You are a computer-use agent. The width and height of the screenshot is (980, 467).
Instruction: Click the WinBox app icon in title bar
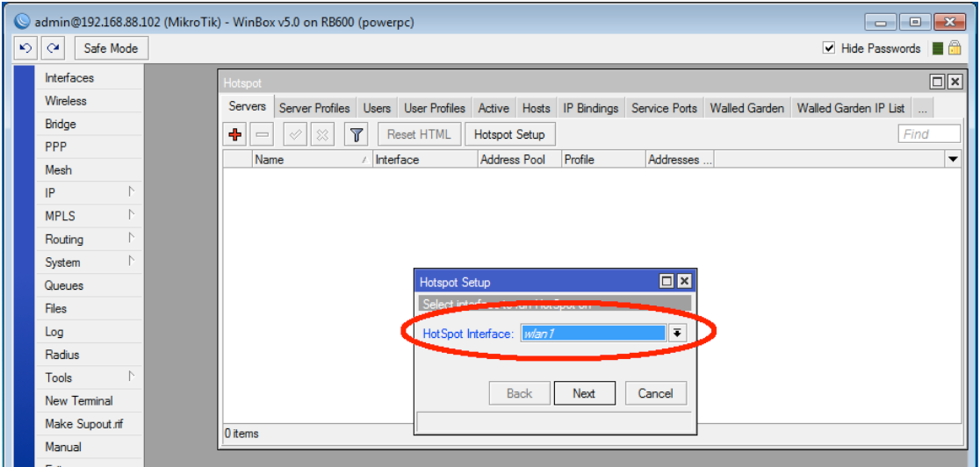click(23, 21)
